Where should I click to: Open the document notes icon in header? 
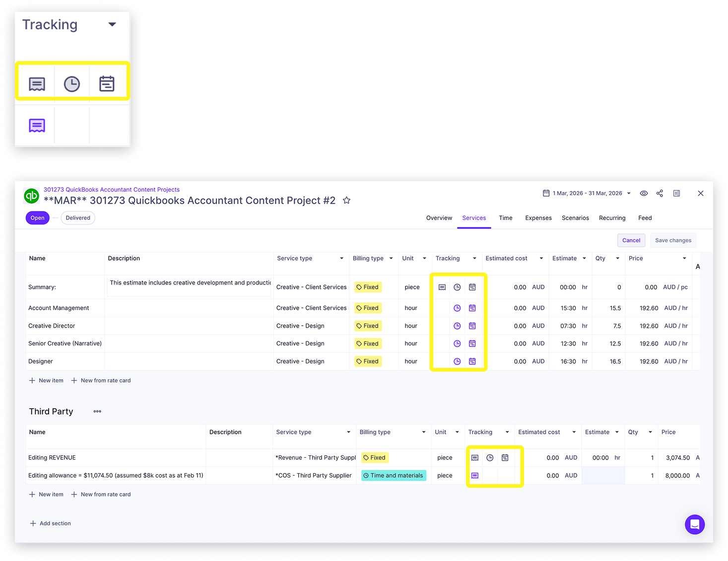676,194
